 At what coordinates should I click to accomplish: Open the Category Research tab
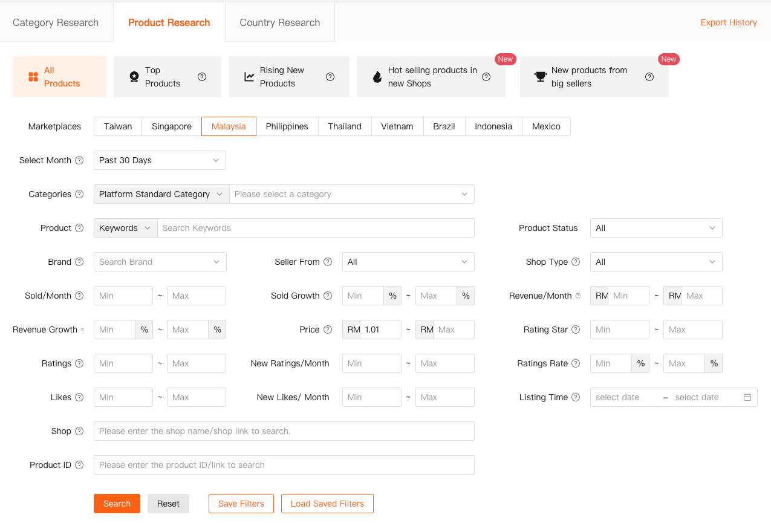coord(56,22)
